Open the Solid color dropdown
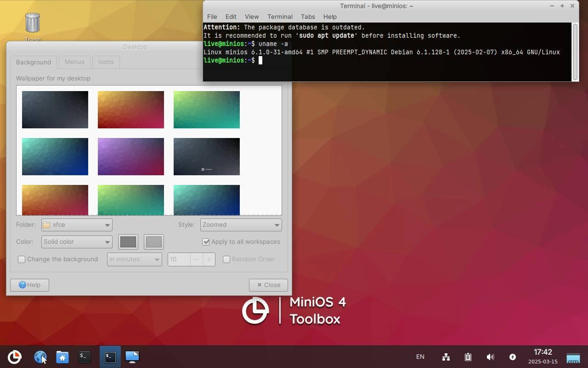 pyautogui.click(x=77, y=241)
